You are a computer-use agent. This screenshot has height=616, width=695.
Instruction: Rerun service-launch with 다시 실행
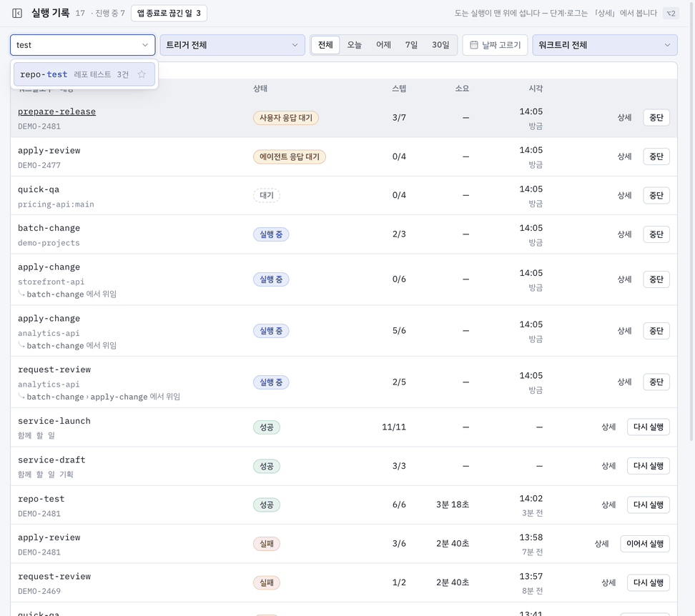click(648, 427)
